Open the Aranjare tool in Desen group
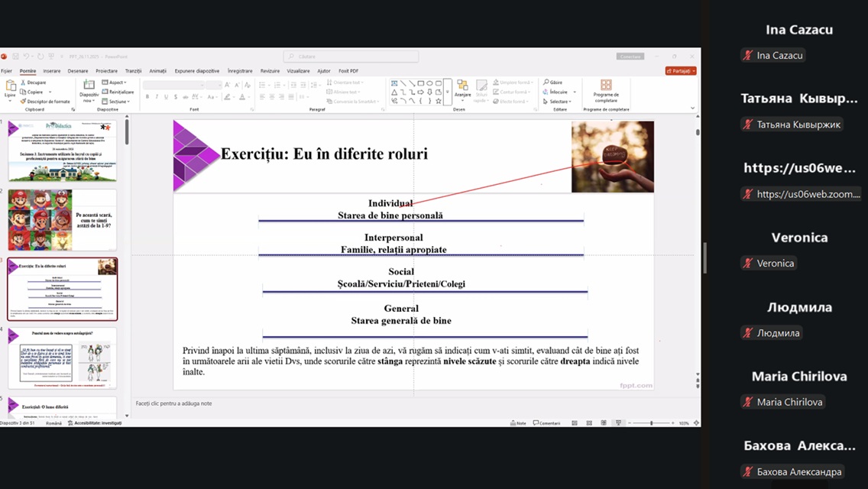This screenshot has width=868, height=489. click(462, 87)
